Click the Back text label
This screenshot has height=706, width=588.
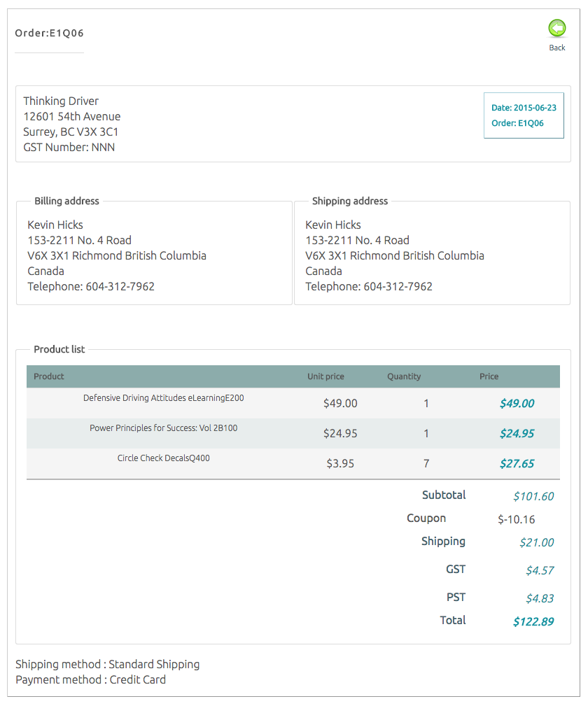tap(557, 48)
